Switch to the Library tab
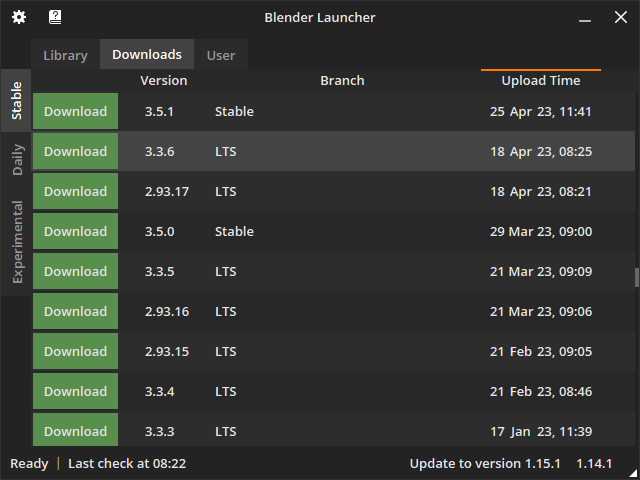Screen dimensions: 640x480 click(x=65, y=55)
